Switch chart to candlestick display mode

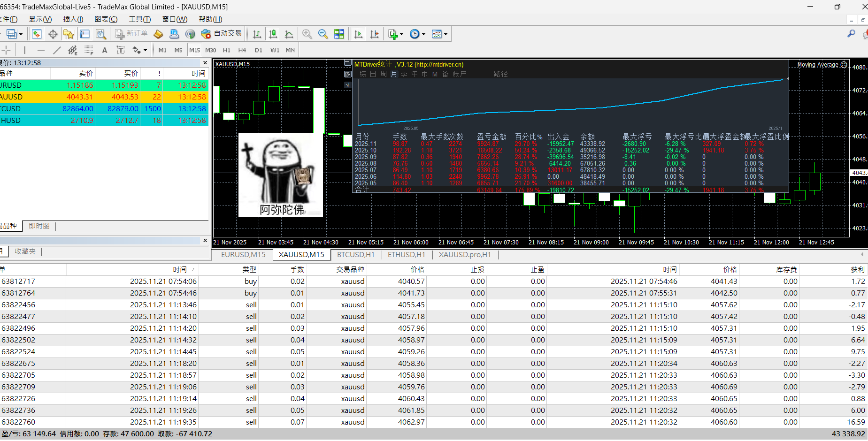tap(273, 34)
